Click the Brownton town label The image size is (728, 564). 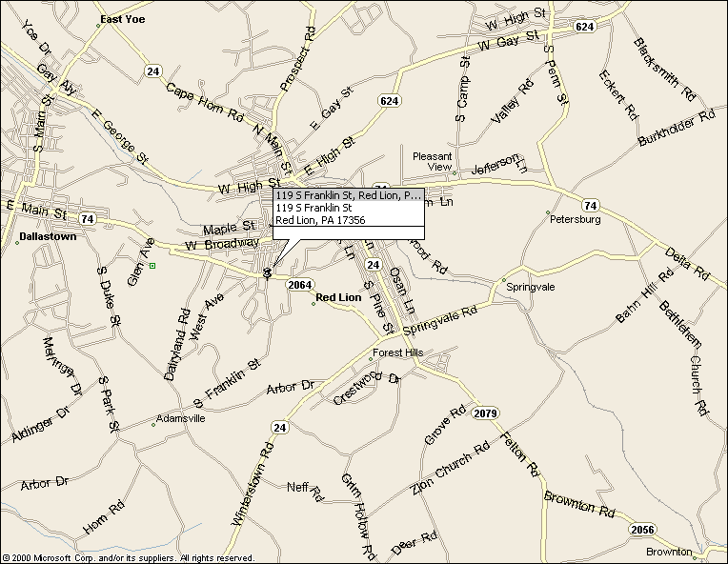pos(669,552)
